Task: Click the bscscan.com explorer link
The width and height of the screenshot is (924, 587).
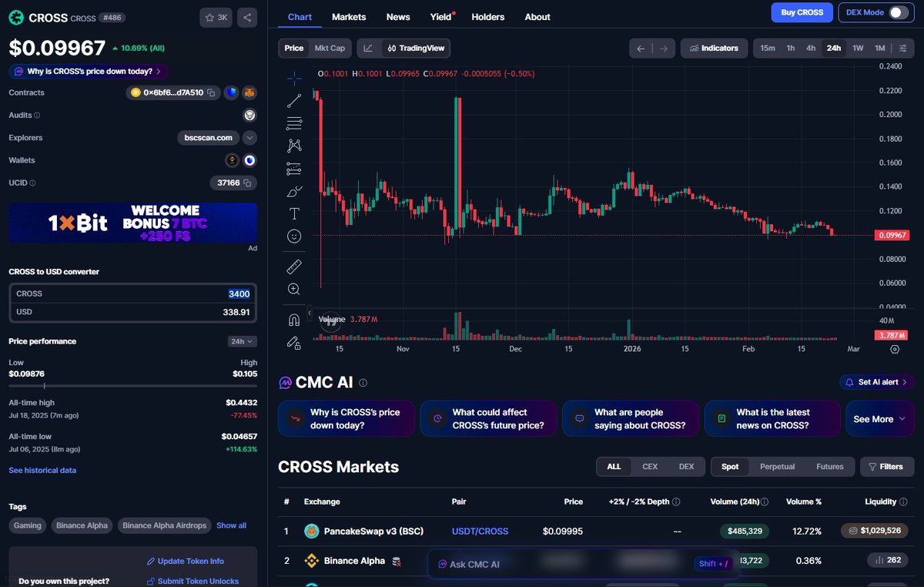Action: point(208,138)
